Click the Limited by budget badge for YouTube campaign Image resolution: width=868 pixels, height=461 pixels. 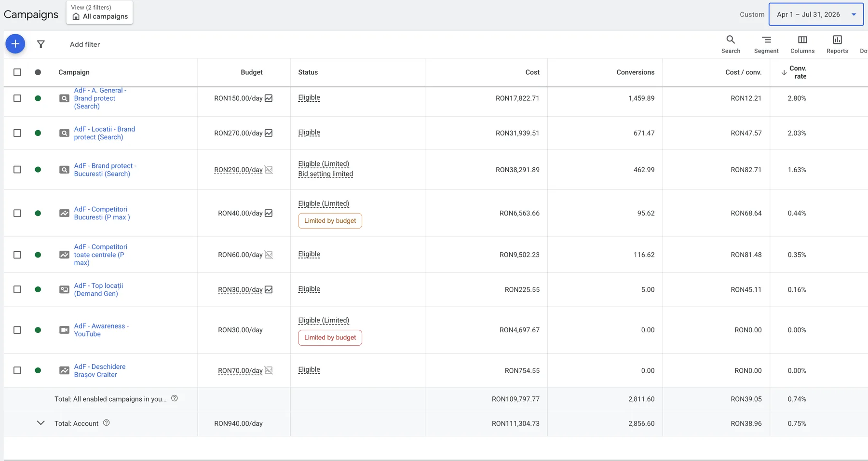tap(330, 338)
